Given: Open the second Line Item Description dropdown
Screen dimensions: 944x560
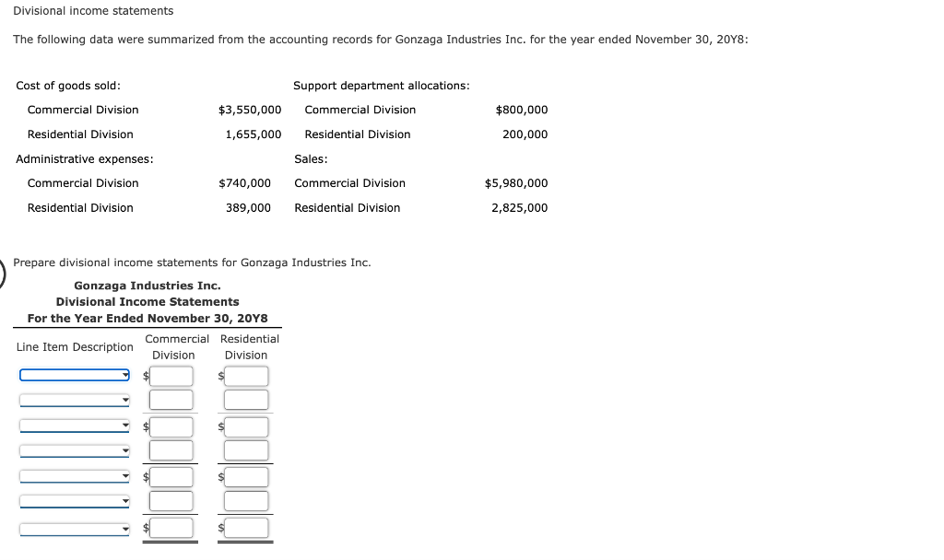Looking at the screenshot, I should [74, 399].
